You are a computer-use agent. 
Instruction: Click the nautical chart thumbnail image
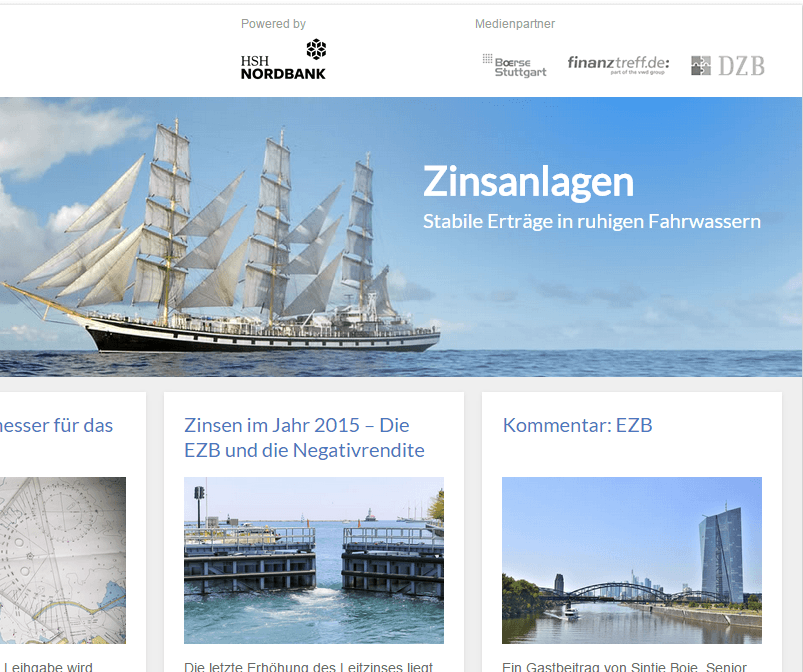[x=62, y=560]
